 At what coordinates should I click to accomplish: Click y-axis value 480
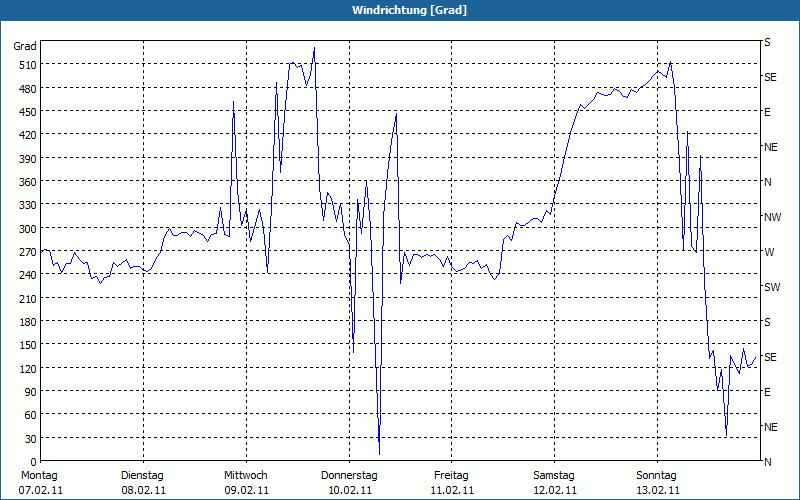(x=28, y=89)
